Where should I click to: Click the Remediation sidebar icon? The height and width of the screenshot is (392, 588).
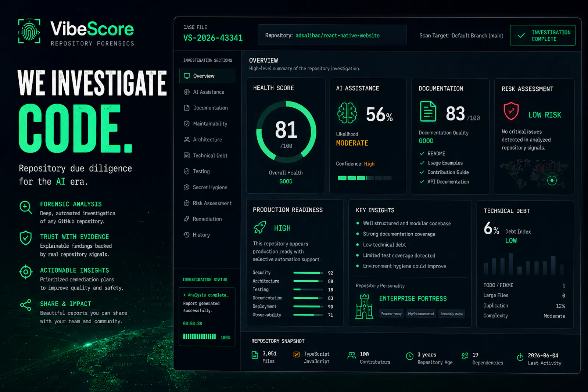click(187, 219)
